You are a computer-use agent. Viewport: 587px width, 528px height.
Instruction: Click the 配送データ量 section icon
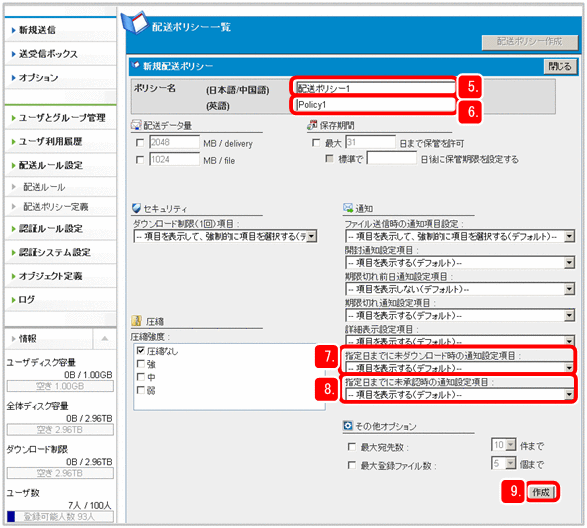click(136, 125)
